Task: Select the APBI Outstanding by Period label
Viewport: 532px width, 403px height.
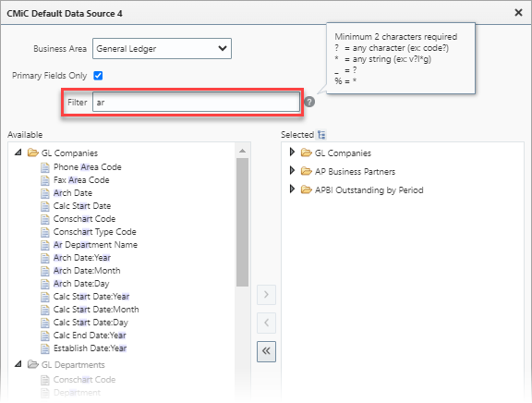Action: pos(369,190)
